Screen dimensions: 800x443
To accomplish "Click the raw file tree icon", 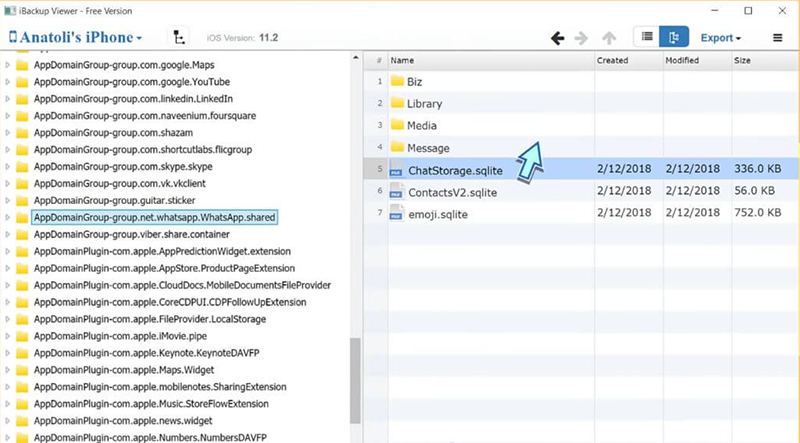I will click(x=179, y=37).
